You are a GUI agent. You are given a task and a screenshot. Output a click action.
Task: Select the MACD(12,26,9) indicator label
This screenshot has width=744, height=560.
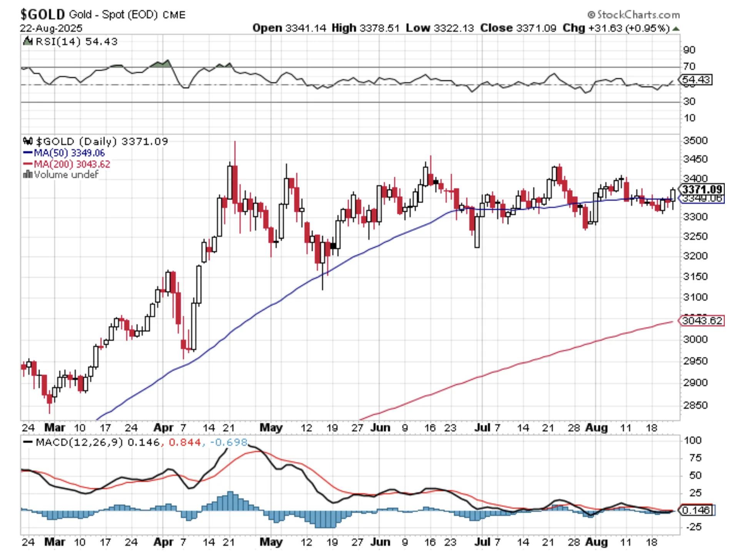pyautogui.click(x=79, y=442)
